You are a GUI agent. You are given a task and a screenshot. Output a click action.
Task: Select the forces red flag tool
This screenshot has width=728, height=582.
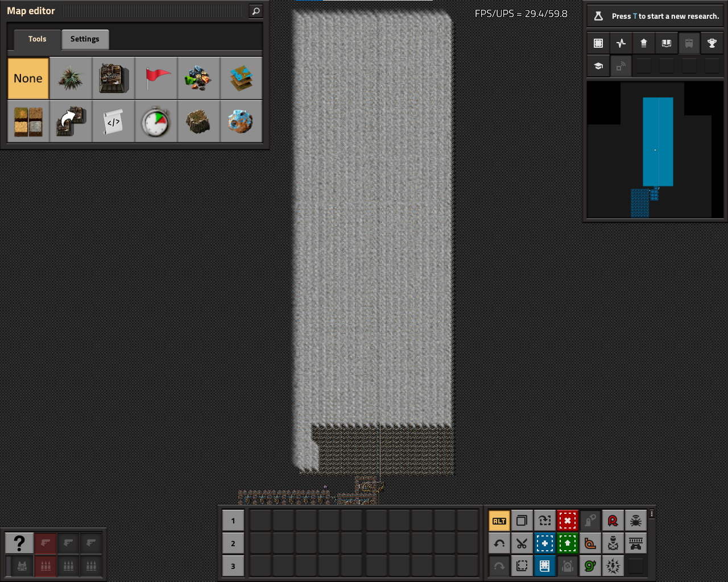[156, 78]
